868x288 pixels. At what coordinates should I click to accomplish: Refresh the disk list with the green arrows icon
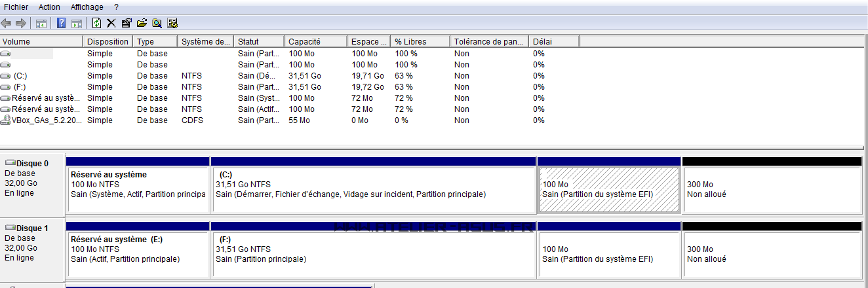97,23
